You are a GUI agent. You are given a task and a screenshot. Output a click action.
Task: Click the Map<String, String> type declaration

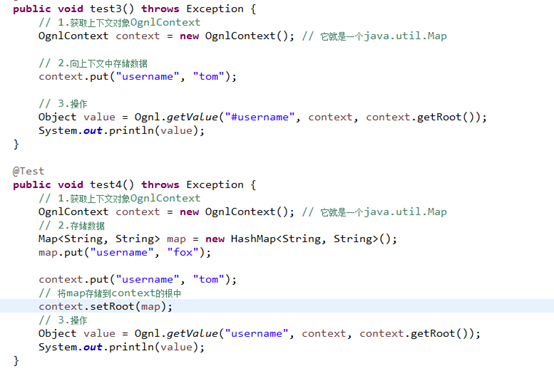99,239
